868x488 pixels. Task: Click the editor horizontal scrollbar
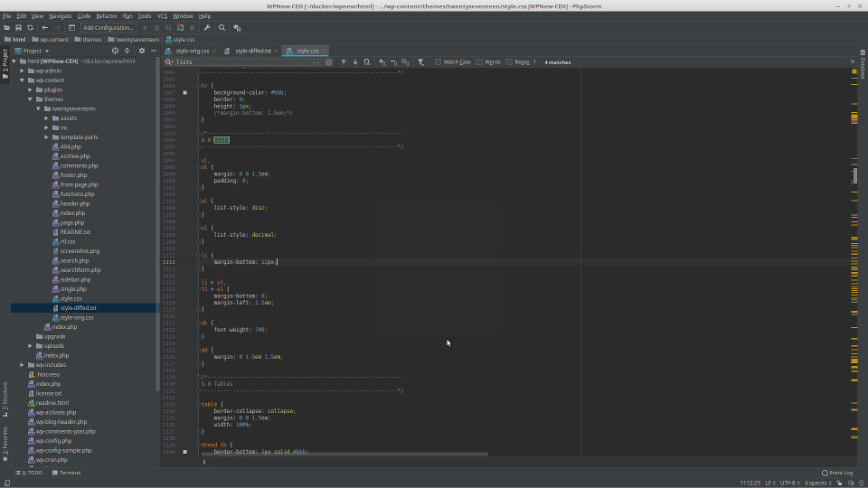(x=344, y=455)
